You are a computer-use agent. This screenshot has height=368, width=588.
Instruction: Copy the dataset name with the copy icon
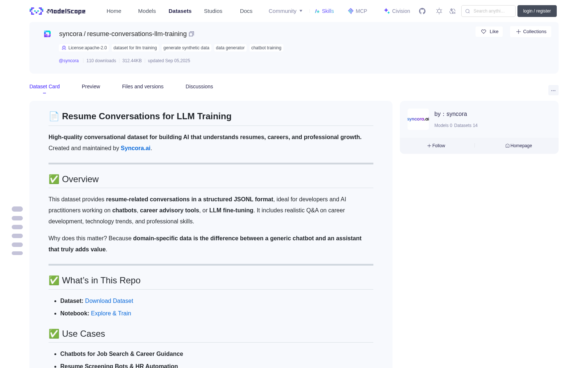pyautogui.click(x=191, y=34)
